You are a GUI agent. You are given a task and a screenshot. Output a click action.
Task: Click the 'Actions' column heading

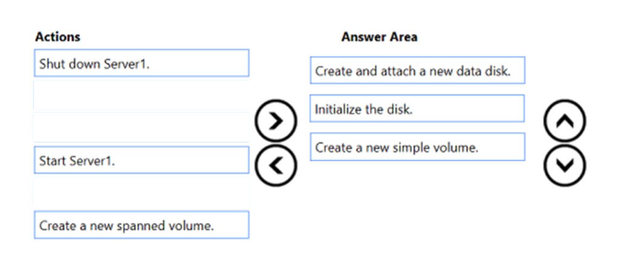pyautogui.click(x=57, y=37)
